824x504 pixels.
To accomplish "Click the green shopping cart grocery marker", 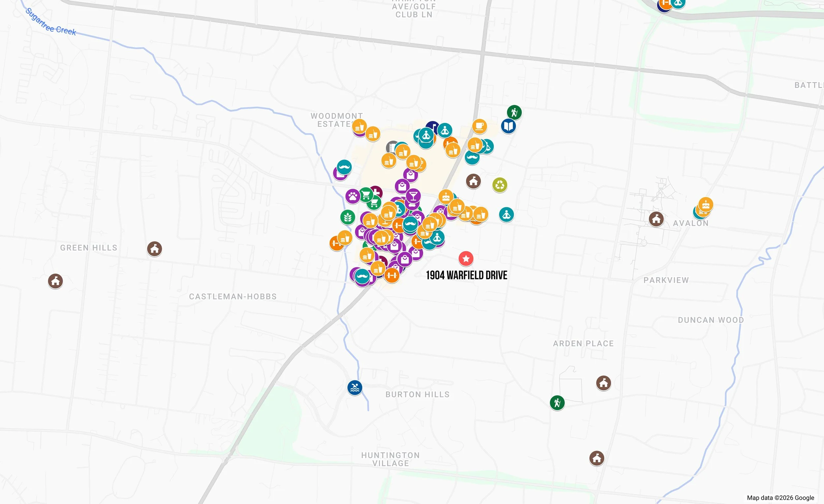I will tap(367, 194).
